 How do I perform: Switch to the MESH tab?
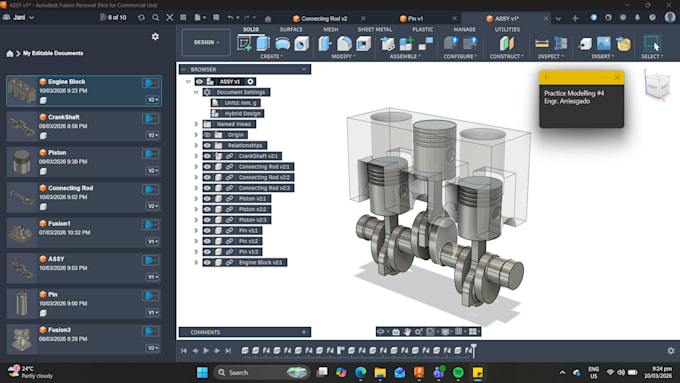pos(330,29)
